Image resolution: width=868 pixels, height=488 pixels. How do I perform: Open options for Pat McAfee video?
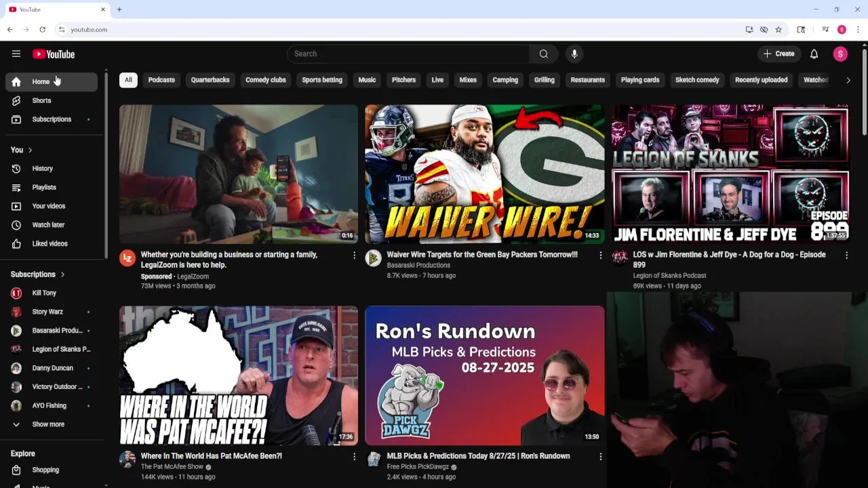(x=354, y=457)
